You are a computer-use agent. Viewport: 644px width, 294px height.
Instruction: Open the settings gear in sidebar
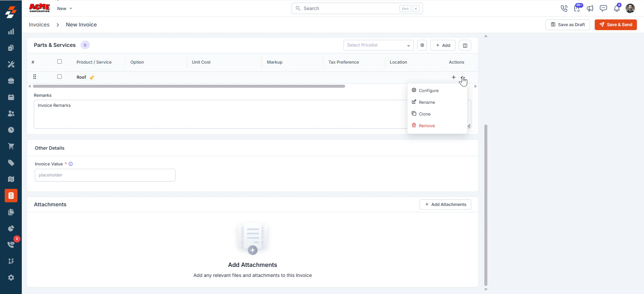pyautogui.click(x=11, y=278)
